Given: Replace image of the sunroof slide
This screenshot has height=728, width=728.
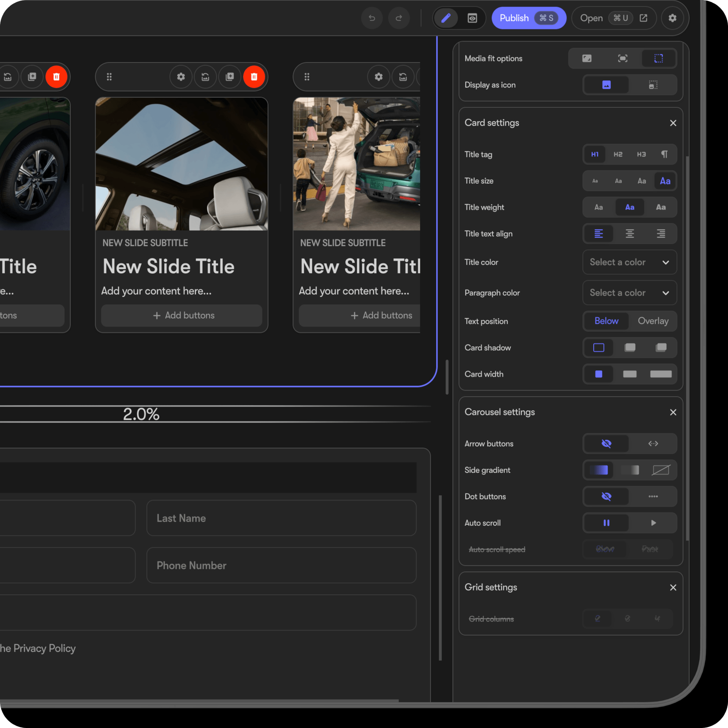Looking at the screenshot, I should point(205,77).
